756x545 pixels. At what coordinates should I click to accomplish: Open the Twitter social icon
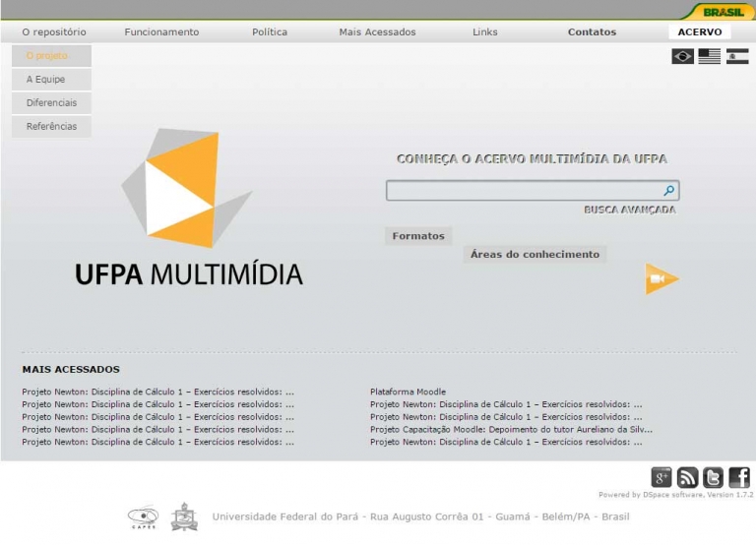[x=713, y=477]
